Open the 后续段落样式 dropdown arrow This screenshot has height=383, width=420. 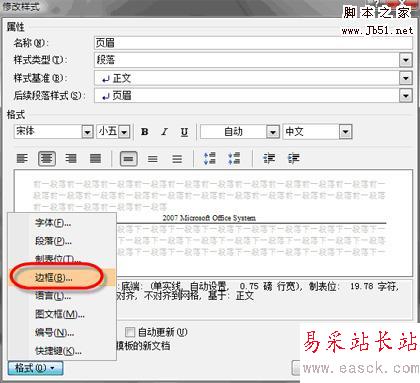pos(406,96)
